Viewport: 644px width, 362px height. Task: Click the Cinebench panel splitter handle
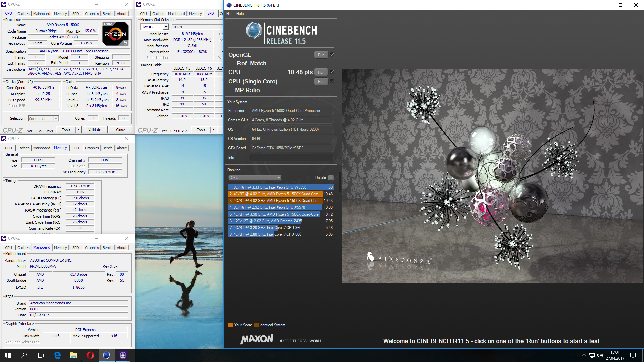coord(340,183)
